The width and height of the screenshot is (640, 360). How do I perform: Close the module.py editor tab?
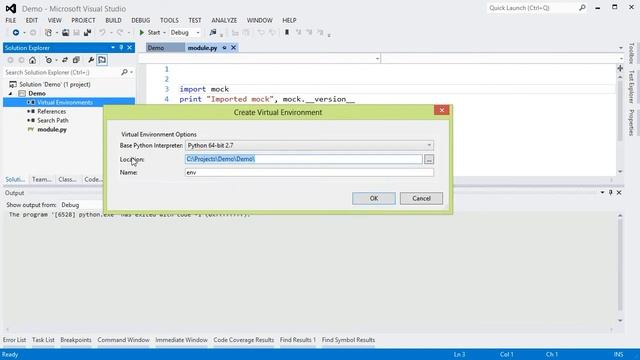point(233,48)
